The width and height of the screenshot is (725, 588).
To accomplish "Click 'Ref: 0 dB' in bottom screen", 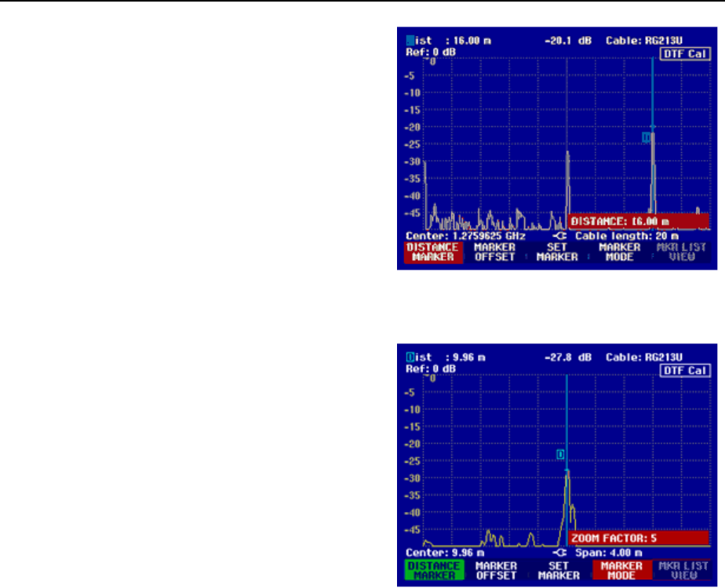I will 431,368.
